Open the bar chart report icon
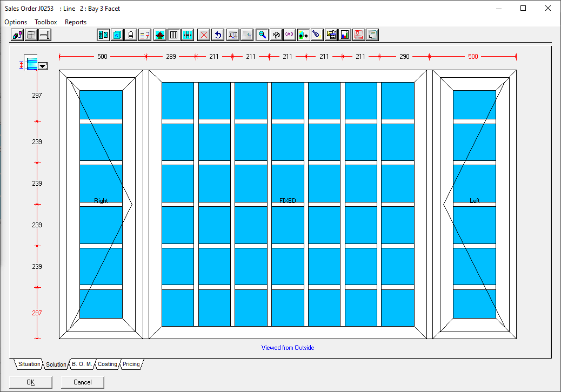 pyautogui.click(x=345, y=35)
